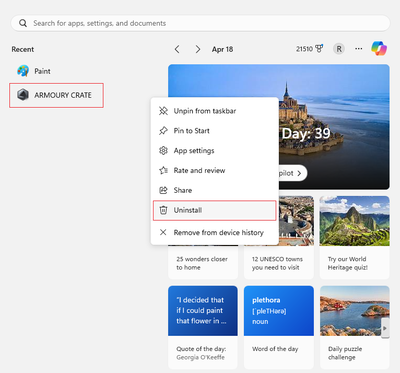Click the search magnifier icon
This screenshot has width=400, height=373.
23,23
